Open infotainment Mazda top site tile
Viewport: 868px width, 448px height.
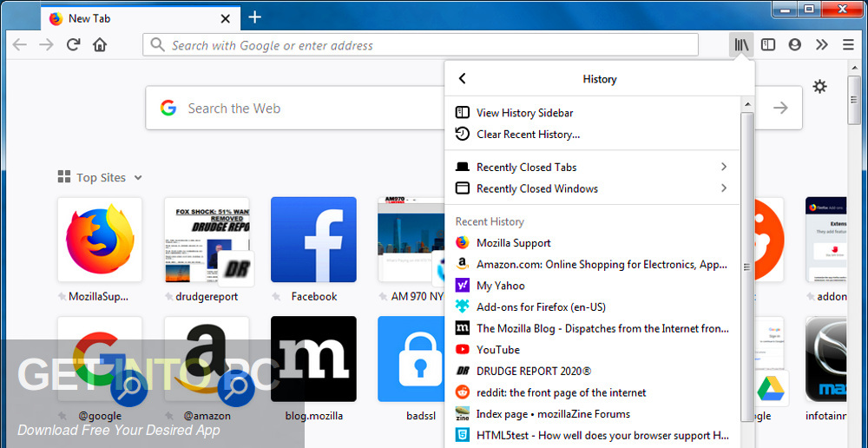tap(826, 359)
